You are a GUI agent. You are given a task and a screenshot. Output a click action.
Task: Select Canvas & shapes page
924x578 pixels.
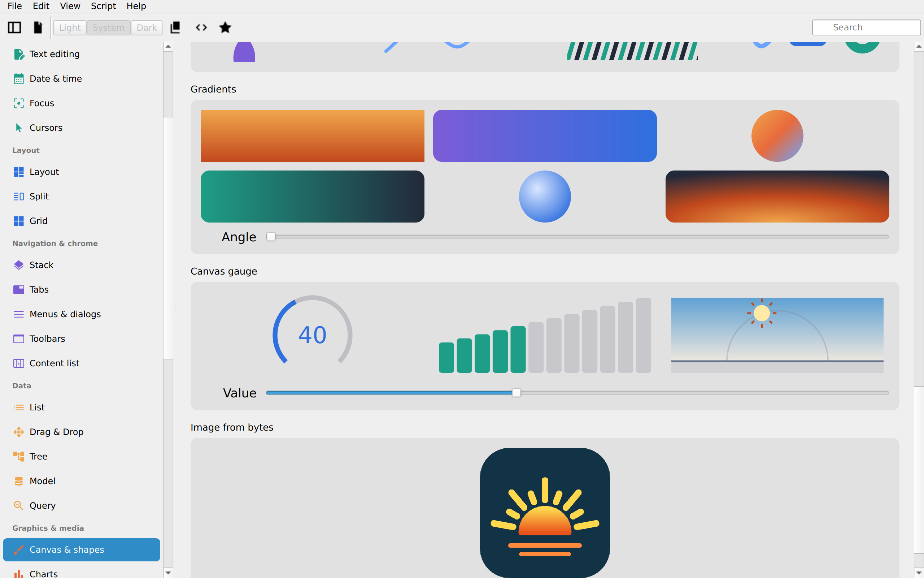(81, 550)
